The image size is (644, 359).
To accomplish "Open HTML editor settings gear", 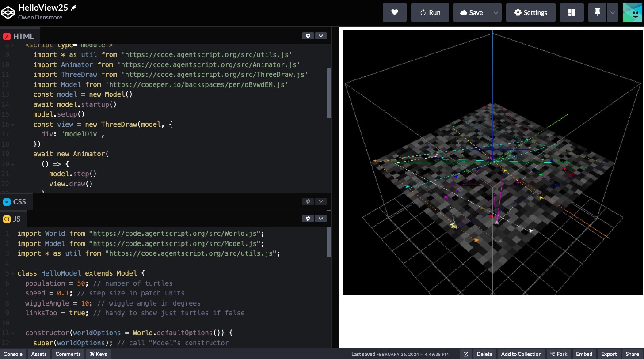I will (x=308, y=36).
